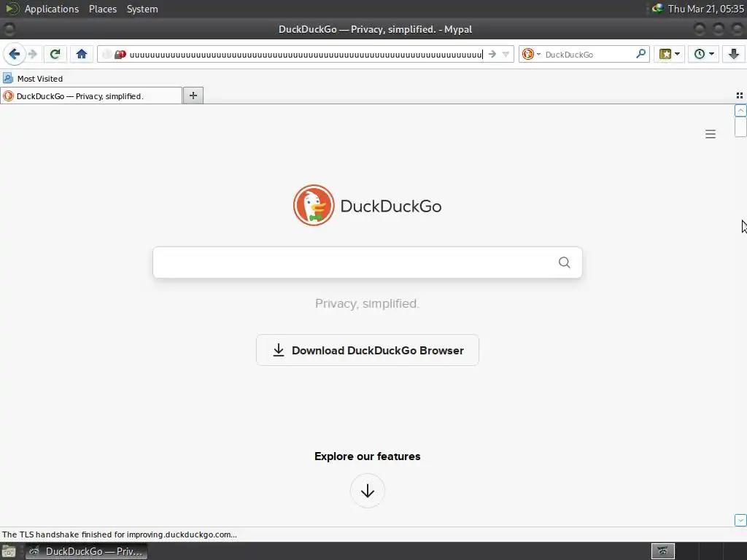Select the DuckDuckGo — Privacy, simplified tab

(x=91, y=96)
